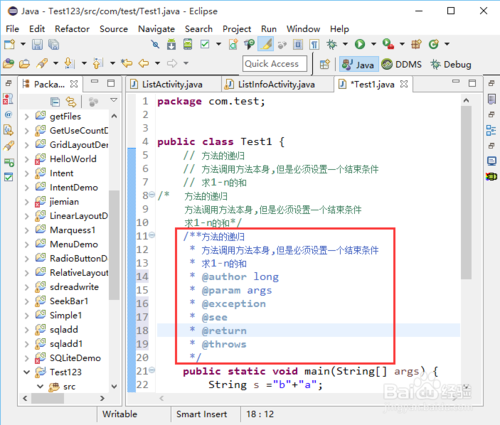Click the Save All toolbar icon
This screenshot has width=500, height=425.
coord(53,44)
